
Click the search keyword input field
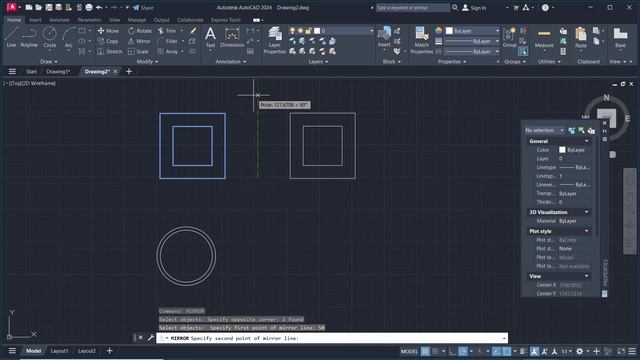[x=412, y=7]
